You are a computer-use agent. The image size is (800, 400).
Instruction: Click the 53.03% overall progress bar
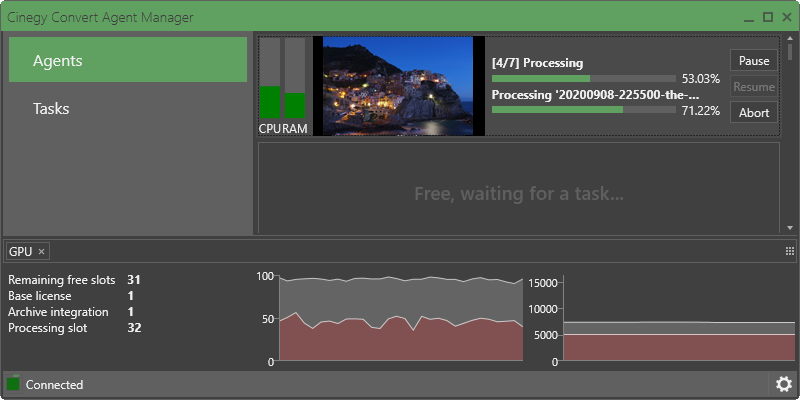[x=584, y=79]
